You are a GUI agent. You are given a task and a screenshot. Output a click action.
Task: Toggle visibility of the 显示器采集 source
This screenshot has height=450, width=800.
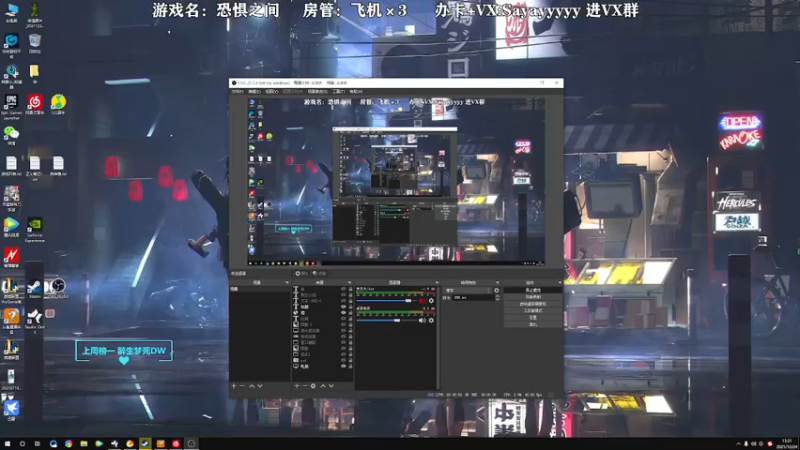pyautogui.click(x=343, y=331)
